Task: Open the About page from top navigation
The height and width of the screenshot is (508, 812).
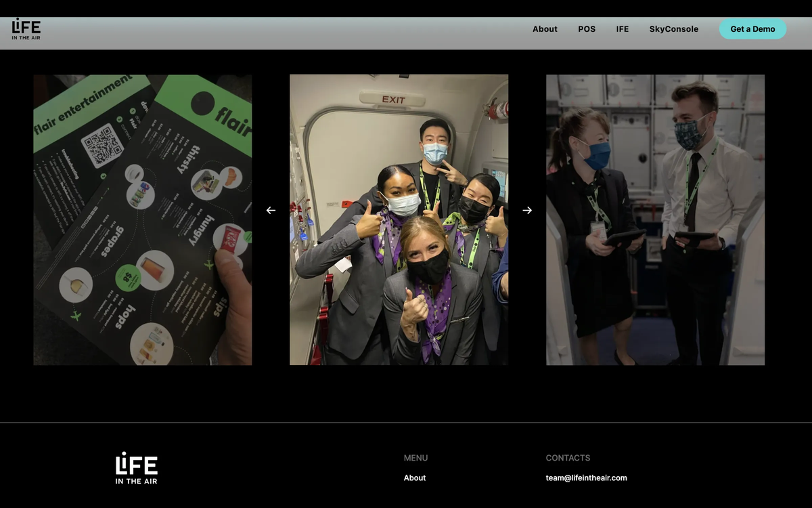Action: point(545,29)
